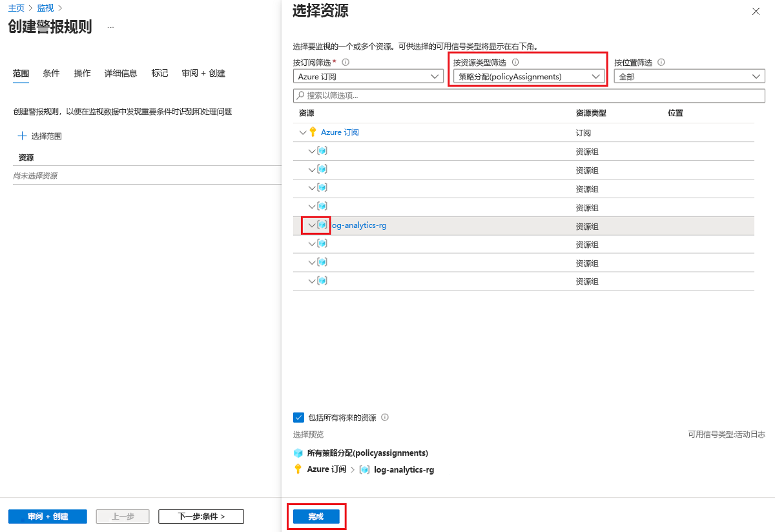Open the ellipsis menu next to 创建警报规则
Image resolution: width=775 pixels, height=532 pixels.
(110, 27)
